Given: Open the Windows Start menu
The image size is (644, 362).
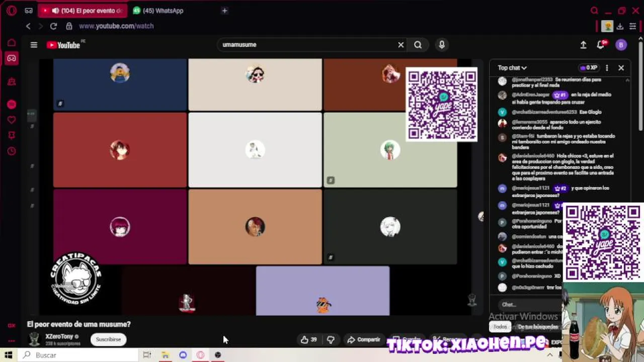Looking at the screenshot, I should coord(9,355).
